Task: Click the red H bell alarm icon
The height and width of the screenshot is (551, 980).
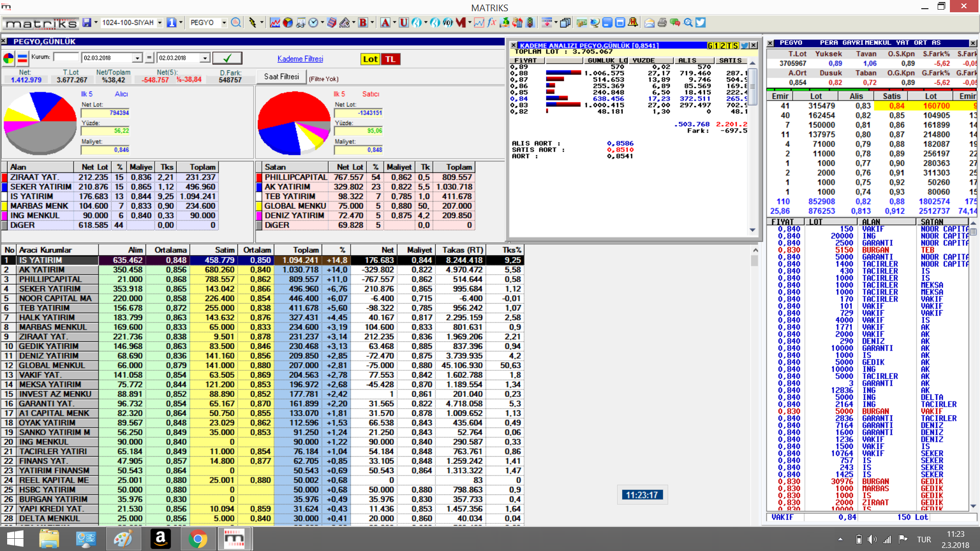Action: pos(633,22)
